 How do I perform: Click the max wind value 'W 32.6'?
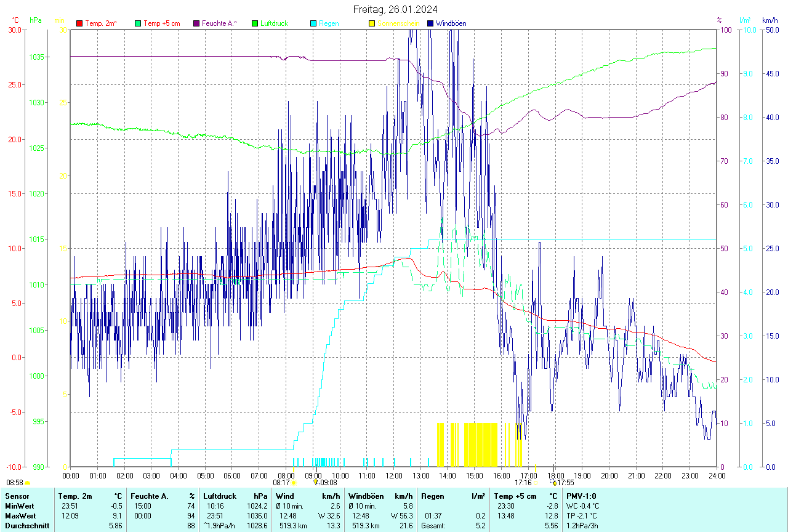pos(329,515)
